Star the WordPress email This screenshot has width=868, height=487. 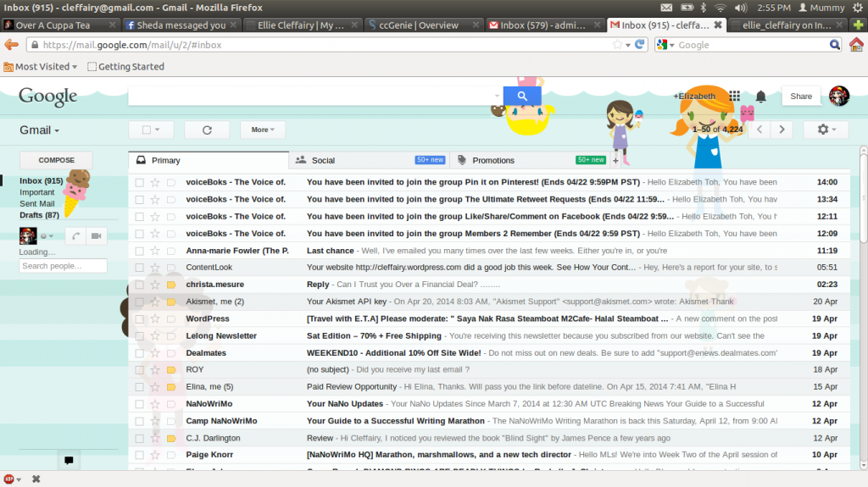[x=155, y=318]
